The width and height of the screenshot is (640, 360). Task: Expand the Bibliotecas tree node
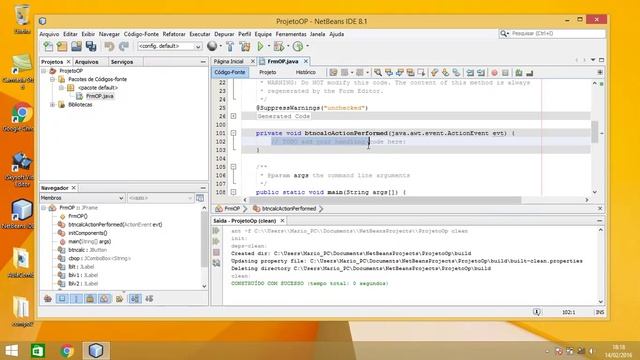coord(52,104)
